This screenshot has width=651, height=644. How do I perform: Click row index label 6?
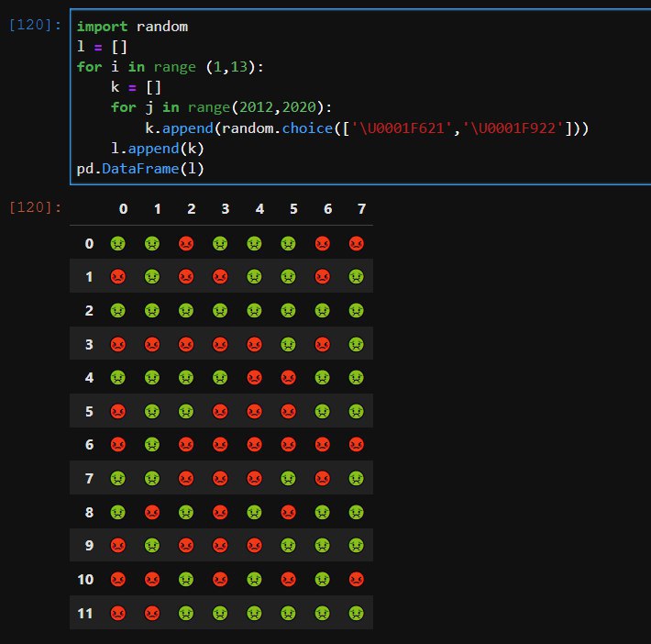(x=89, y=445)
